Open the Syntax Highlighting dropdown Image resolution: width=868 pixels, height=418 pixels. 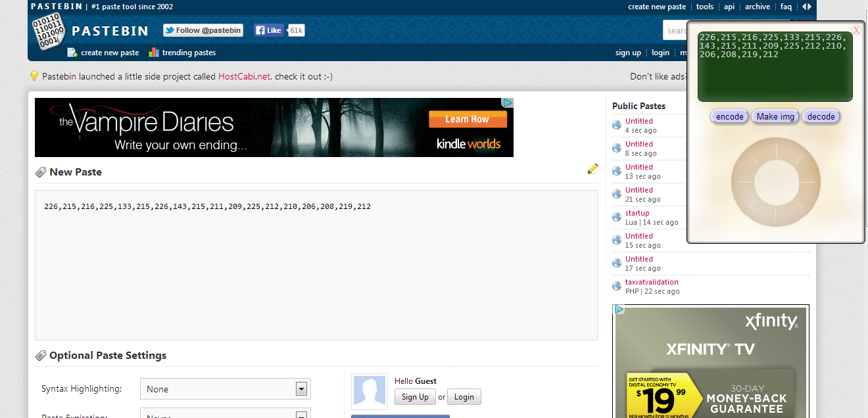point(226,389)
